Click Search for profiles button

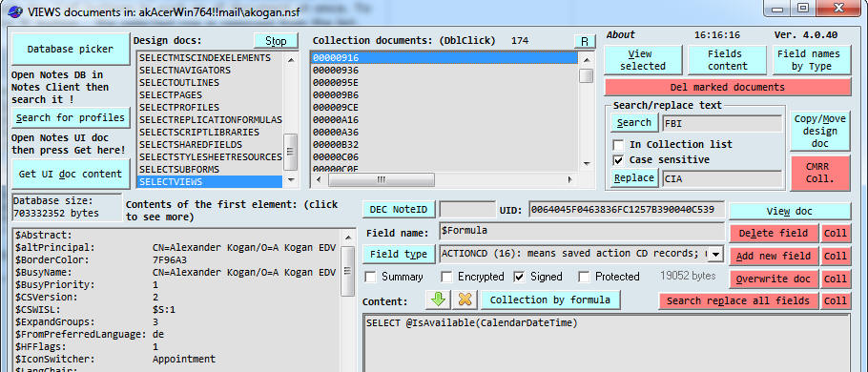71,118
